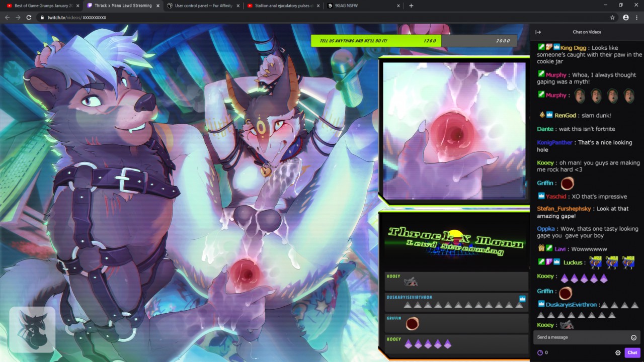Click the channel points icon beside 0
Image resolution: width=644 pixels, height=362 pixels.
coord(540,352)
